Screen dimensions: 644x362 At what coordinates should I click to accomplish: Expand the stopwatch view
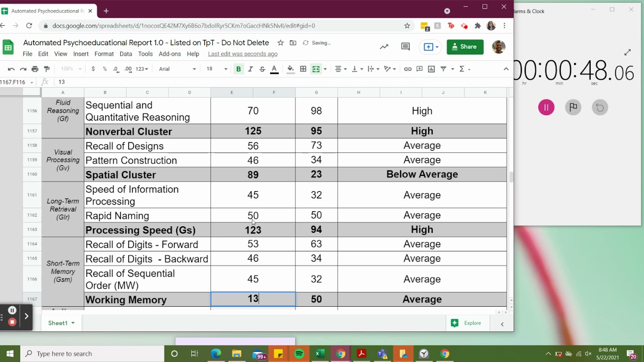(627, 52)
